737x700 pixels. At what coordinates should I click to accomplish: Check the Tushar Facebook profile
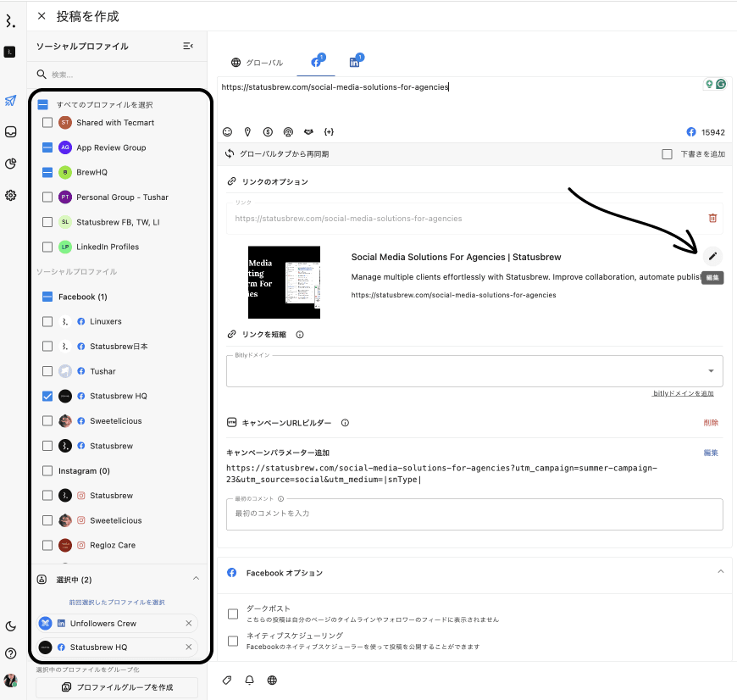pos(47,371)
